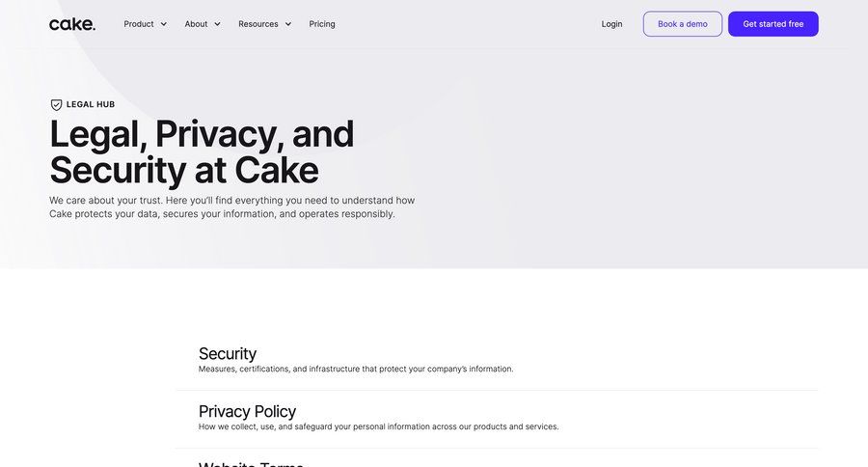This screenshot has height=467, width=868.
Task: Expand the About dropdown chevron
Action: [x=217, y=24]
